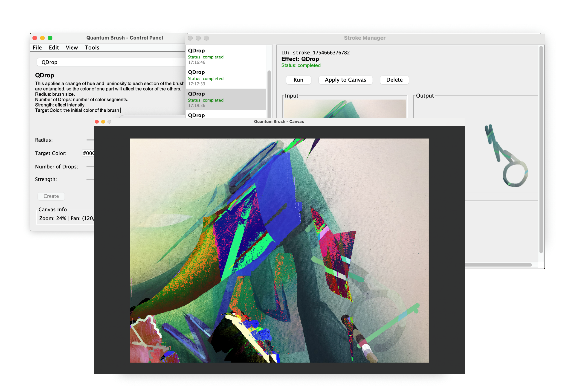Click the Target Color hex field
The image size is (571, 392).
(x=88, y=153)
